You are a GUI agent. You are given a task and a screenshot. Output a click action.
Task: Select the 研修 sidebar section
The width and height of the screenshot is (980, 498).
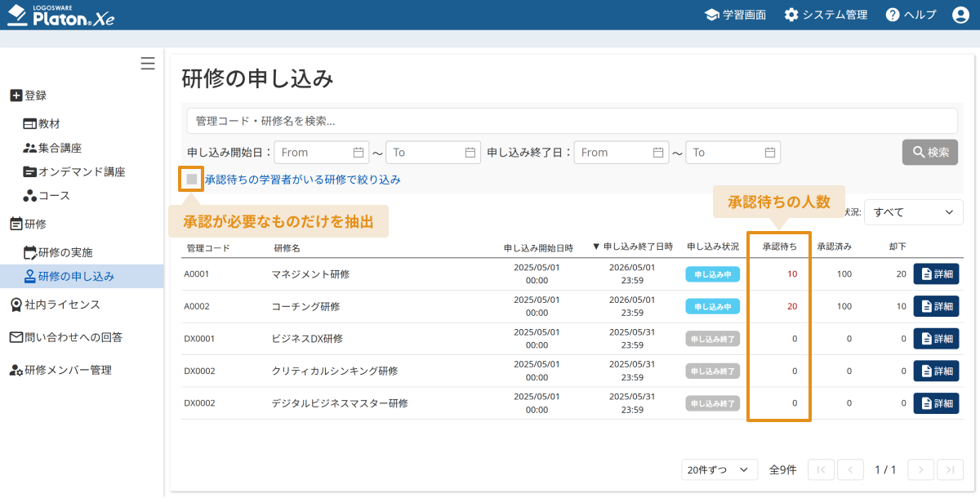coord(28,224)
